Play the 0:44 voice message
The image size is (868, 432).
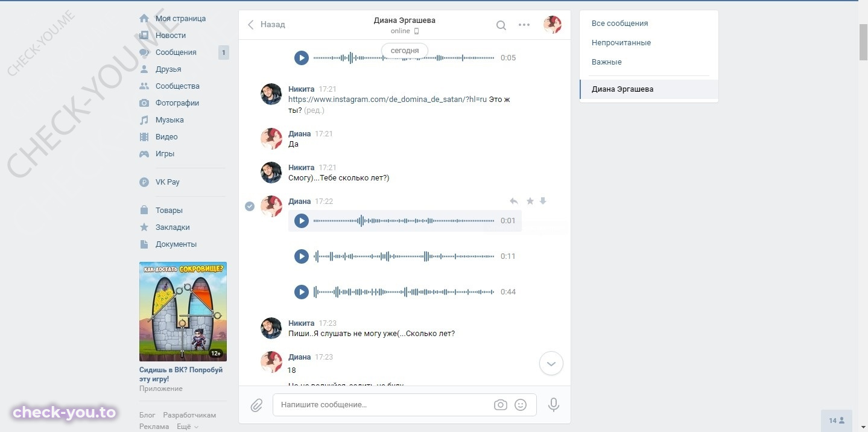tap(302, 292)
